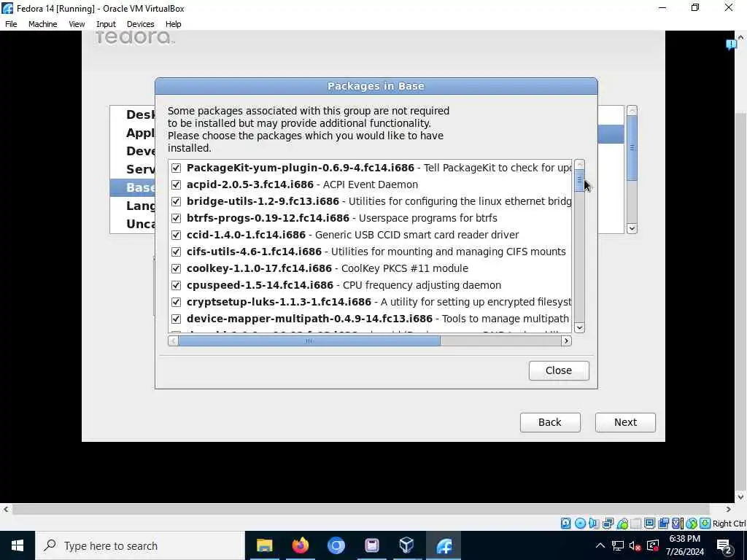Toggle the bridge-utils package checkbox
The width and height of the screenshot is (747, 560).
177,201
